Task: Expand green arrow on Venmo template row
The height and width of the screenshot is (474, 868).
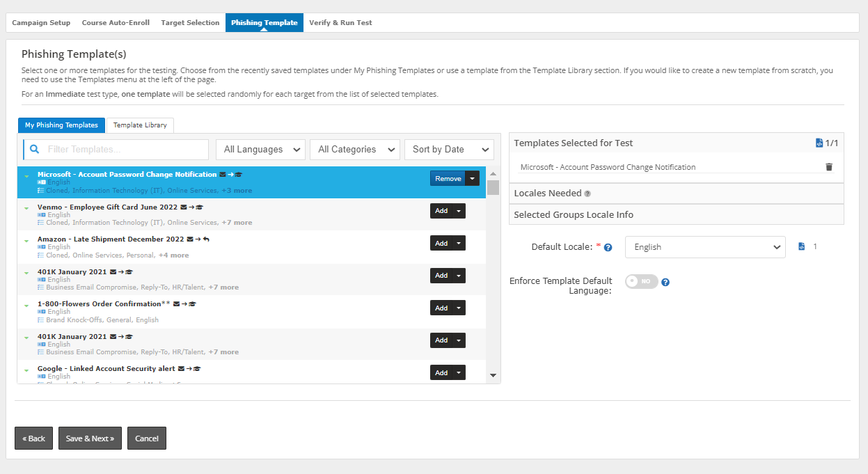Action: pyautogui.click(x=26, y=208)
